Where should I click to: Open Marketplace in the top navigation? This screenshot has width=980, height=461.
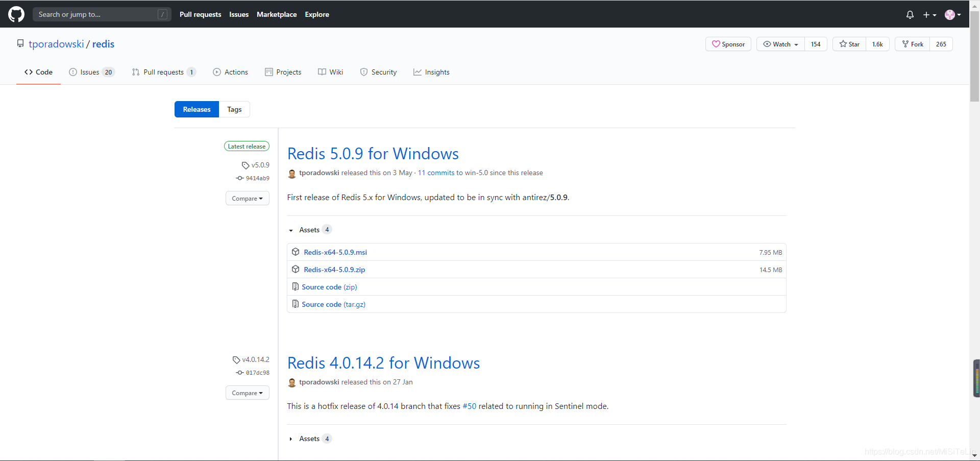click(277, 14)
